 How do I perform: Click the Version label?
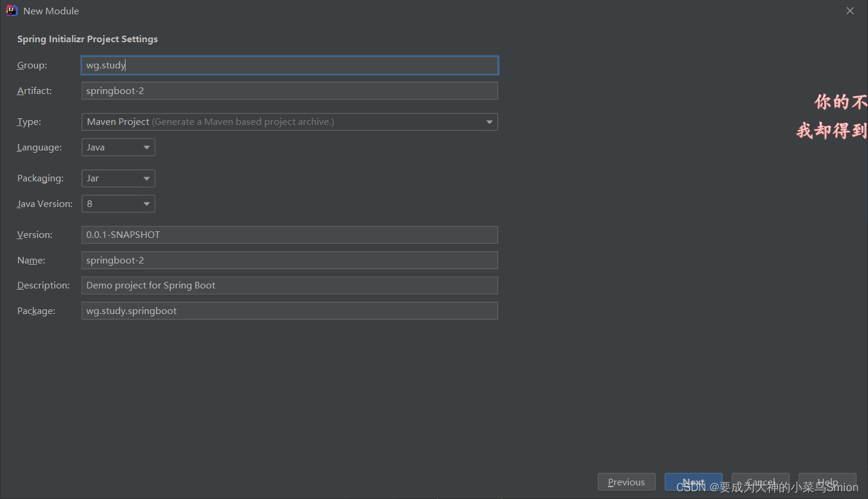click(x=35, y=235)
